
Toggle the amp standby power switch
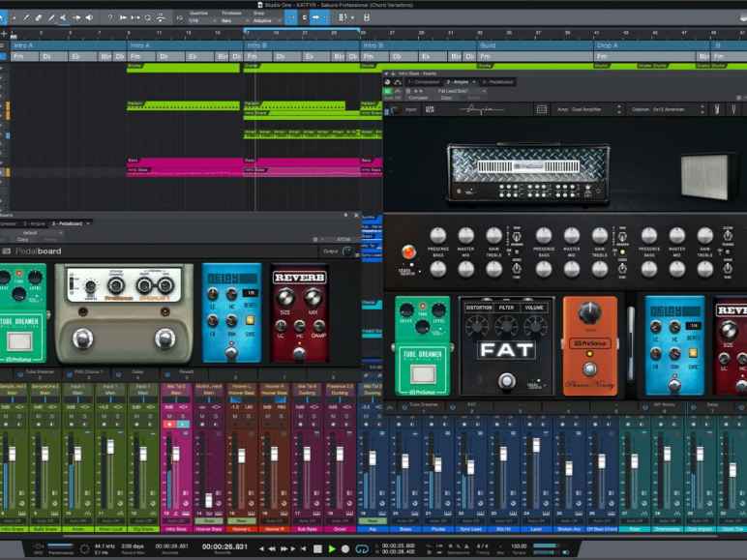(x=410, y=252)
